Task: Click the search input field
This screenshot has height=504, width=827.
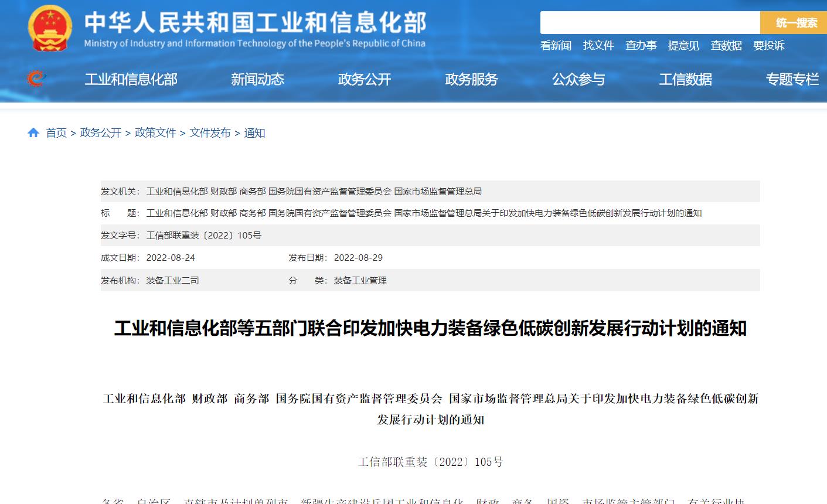Action: [649, 23]
